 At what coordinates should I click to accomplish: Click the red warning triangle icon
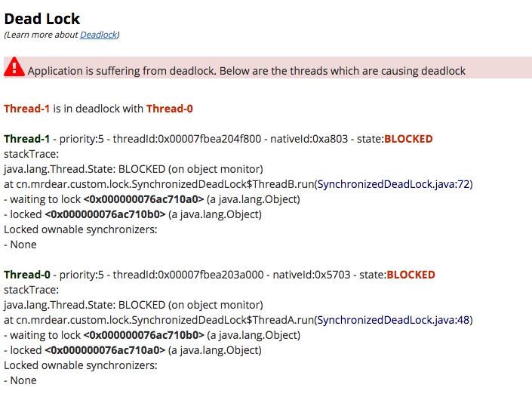14,68
